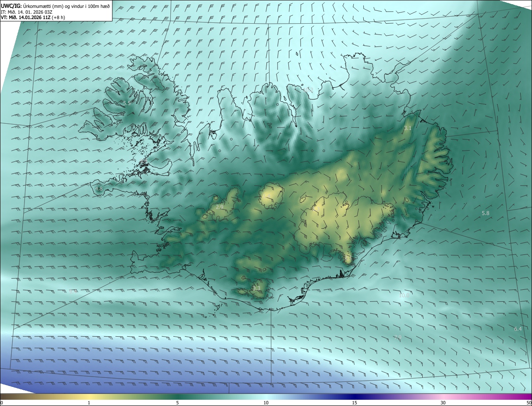
Task: Select the IT initial time line 03Z
Action: point(27,12)
